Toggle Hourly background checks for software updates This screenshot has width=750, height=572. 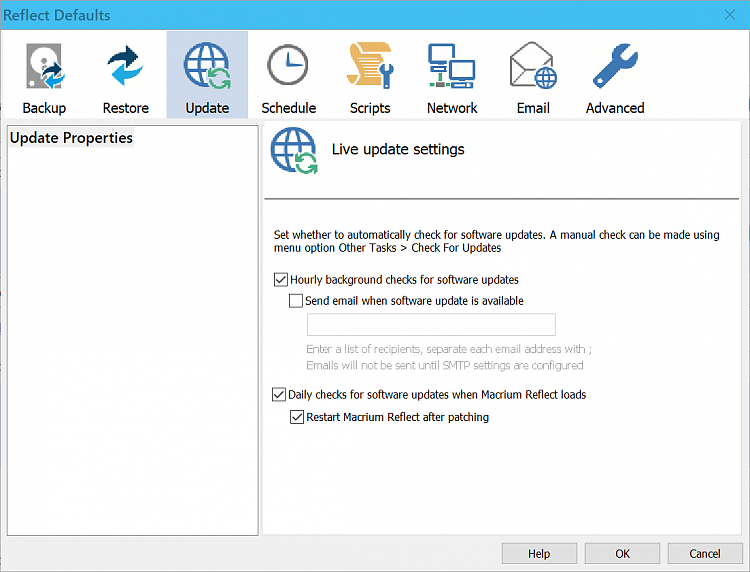tap(281, 279)
